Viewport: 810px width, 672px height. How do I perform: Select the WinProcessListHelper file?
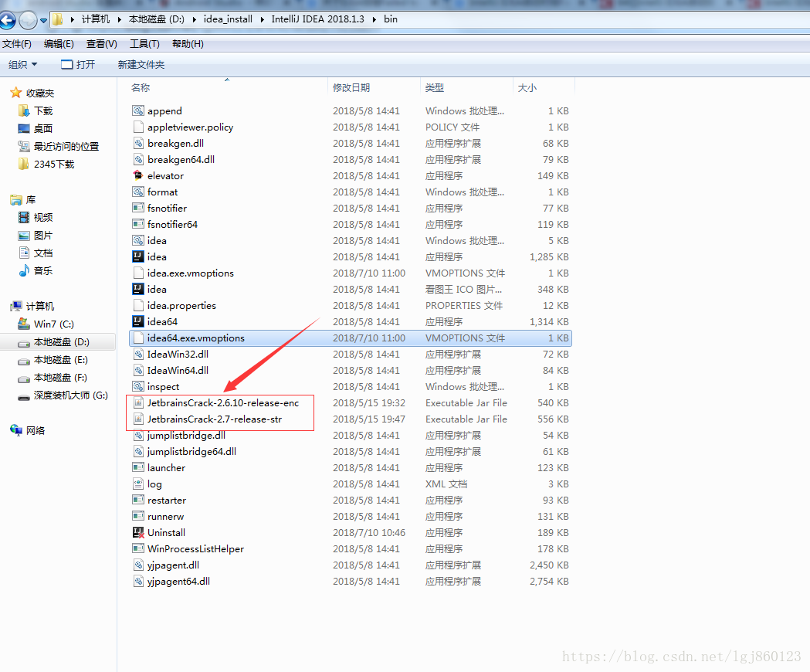[x=351, y=549]
